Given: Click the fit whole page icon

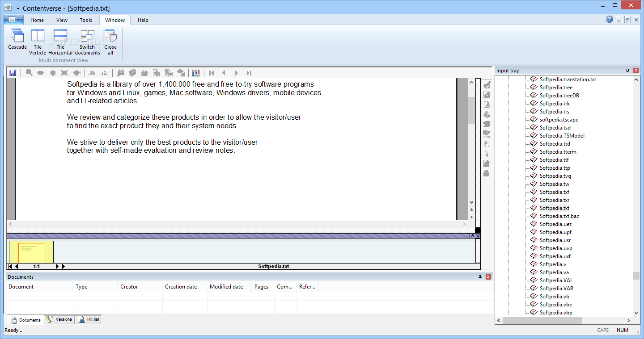Looking at the screenshot, I should [64, 73].
